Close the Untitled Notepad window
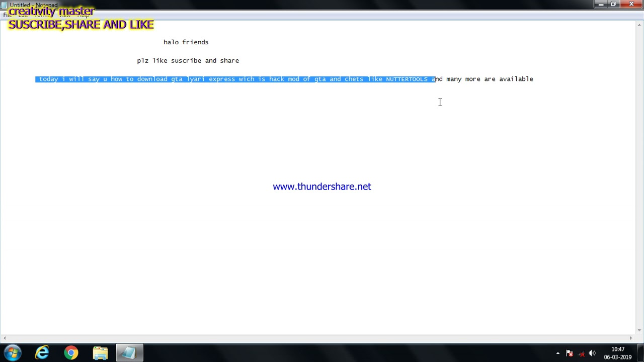The height and width of the screenshot is (362, 644). [631, 5]
